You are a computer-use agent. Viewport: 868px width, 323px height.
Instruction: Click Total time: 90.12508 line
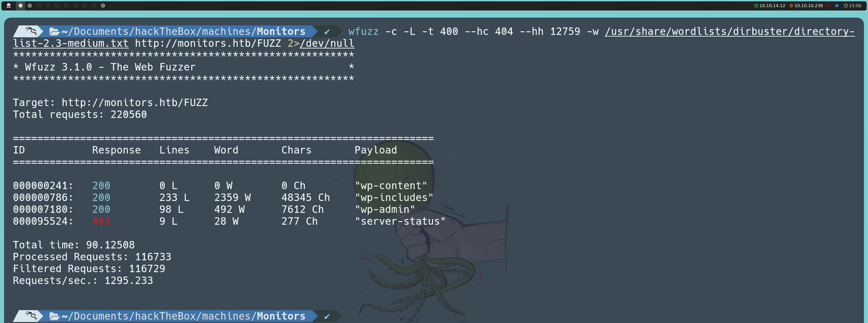point(74,245)
